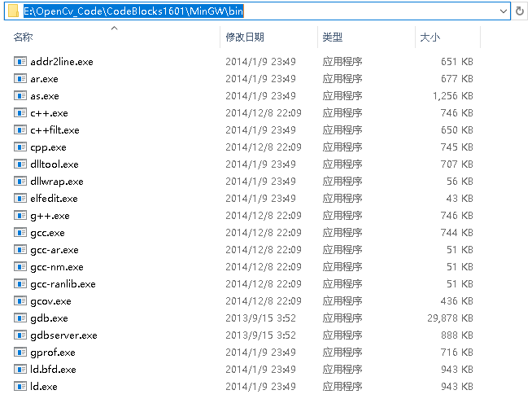Click the dlltool.exe file icon

pos(20,164)
